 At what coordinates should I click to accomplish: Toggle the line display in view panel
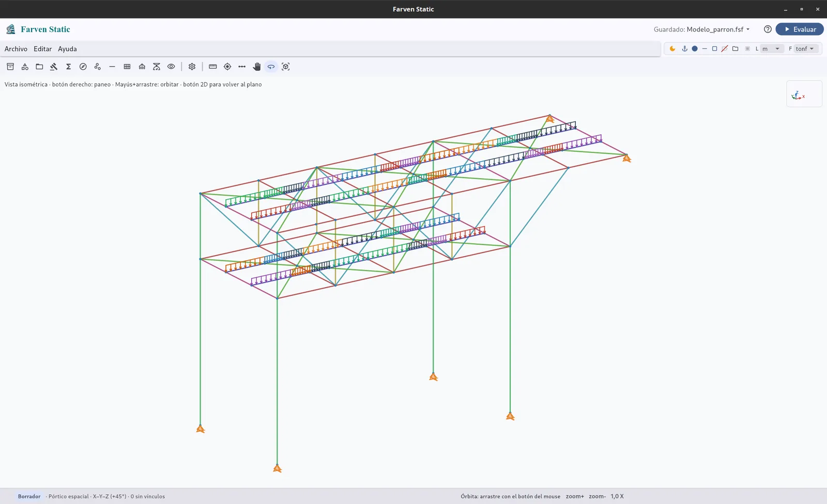pyautogui.click(x=705, y=49)
